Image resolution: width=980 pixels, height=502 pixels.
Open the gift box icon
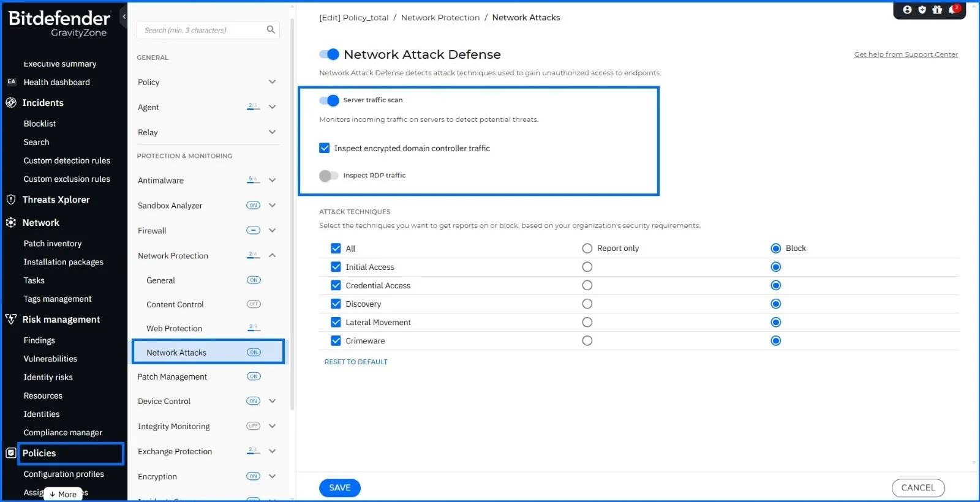[937, 10]
